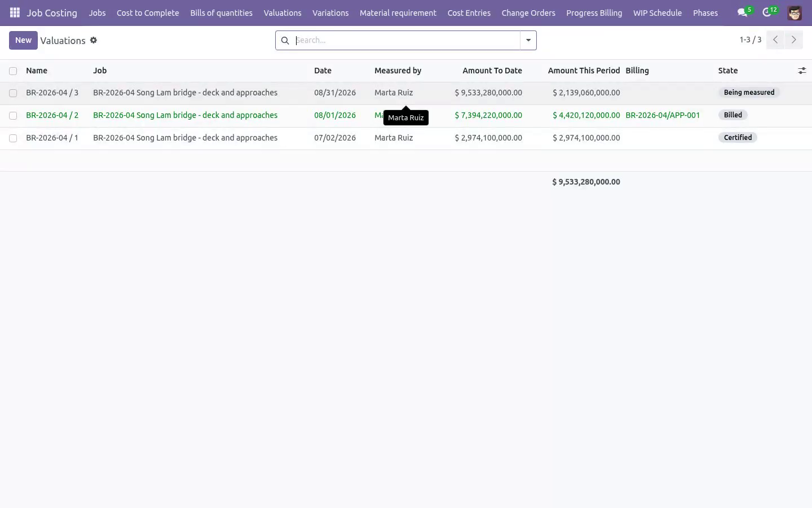
Task: Expand the search options dropdown
Action: click(x=528, y=40)
